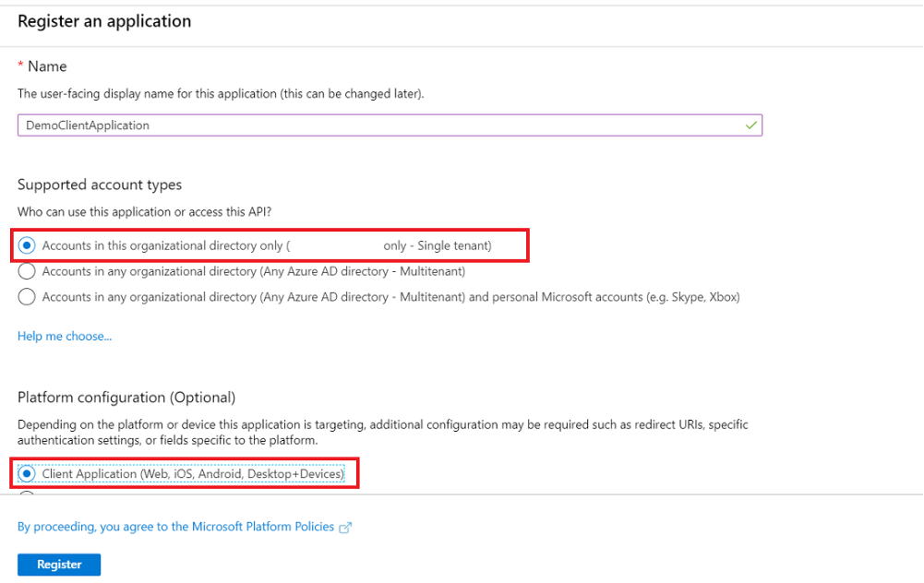Click the Register button
The width and height of the screenshot is (924, 583).
coord(59,565)
